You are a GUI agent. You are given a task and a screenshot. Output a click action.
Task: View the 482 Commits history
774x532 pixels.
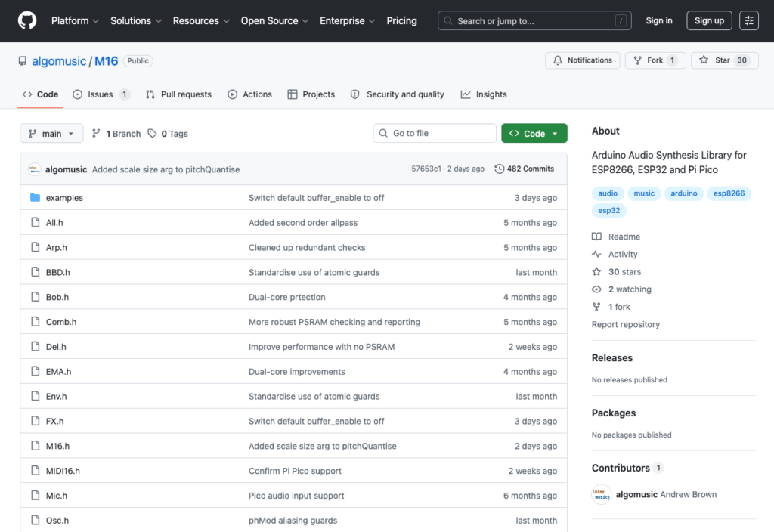pos(525,169)
